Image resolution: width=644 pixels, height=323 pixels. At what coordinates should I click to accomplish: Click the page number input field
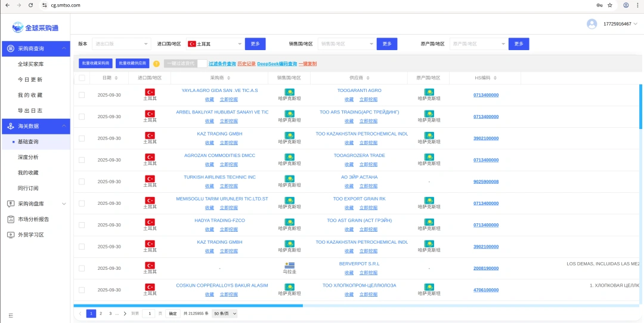[x=148, y=313]
